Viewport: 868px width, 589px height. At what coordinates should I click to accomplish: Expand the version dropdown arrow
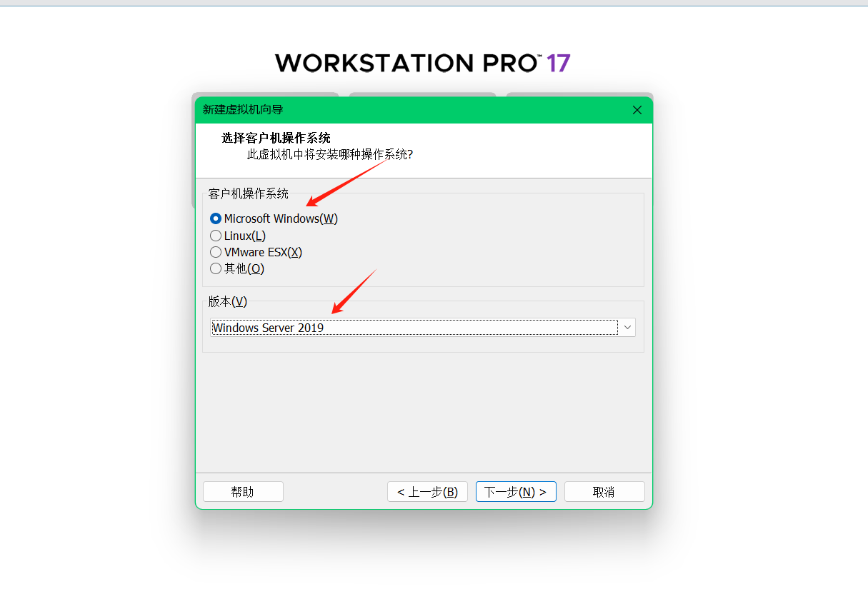[x=627, y=328]
